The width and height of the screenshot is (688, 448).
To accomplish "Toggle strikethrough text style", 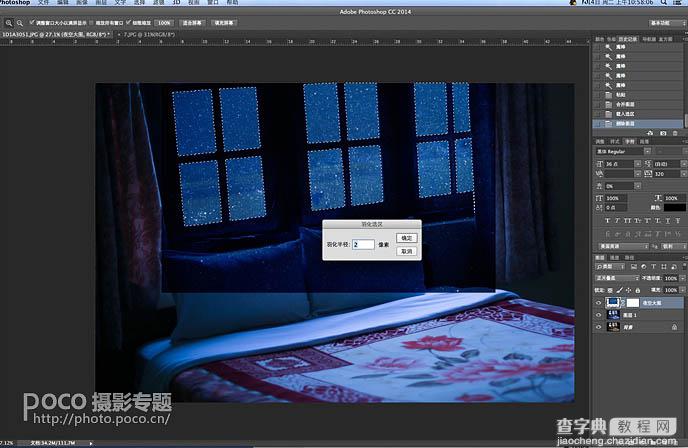I will point(678,220).
